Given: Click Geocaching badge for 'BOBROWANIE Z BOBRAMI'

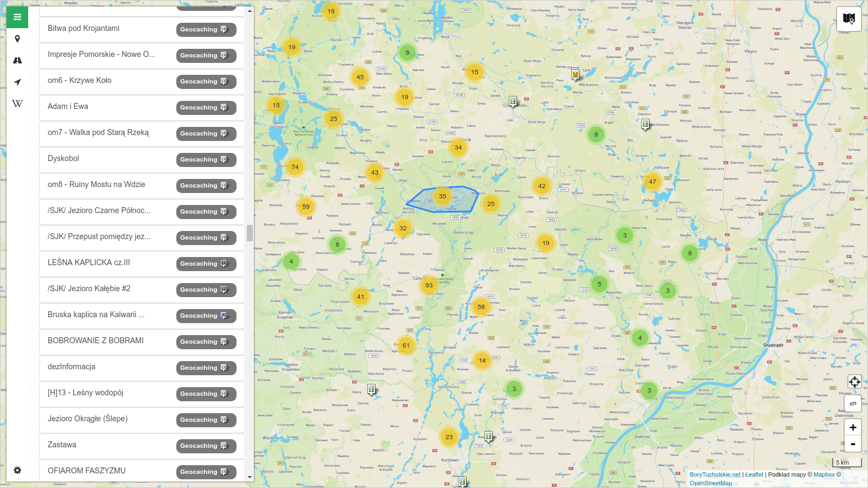Looking at the screenshot, I should (x=206, y=342).
